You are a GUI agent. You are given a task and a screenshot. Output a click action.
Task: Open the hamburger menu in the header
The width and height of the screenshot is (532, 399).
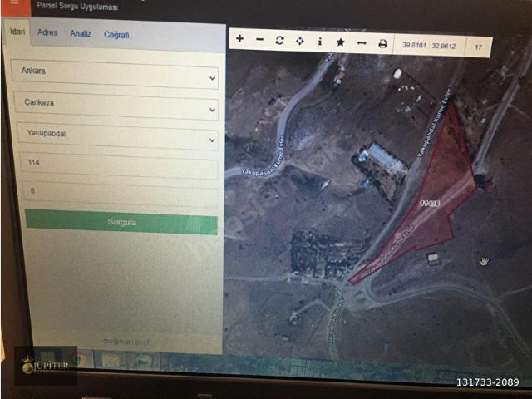tap(14, 2)
